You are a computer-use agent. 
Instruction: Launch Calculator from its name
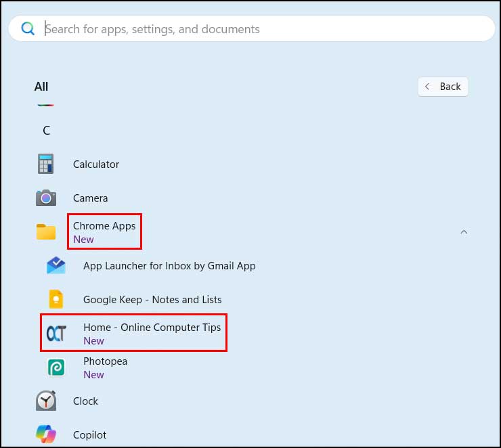click(x=96, y=164)
